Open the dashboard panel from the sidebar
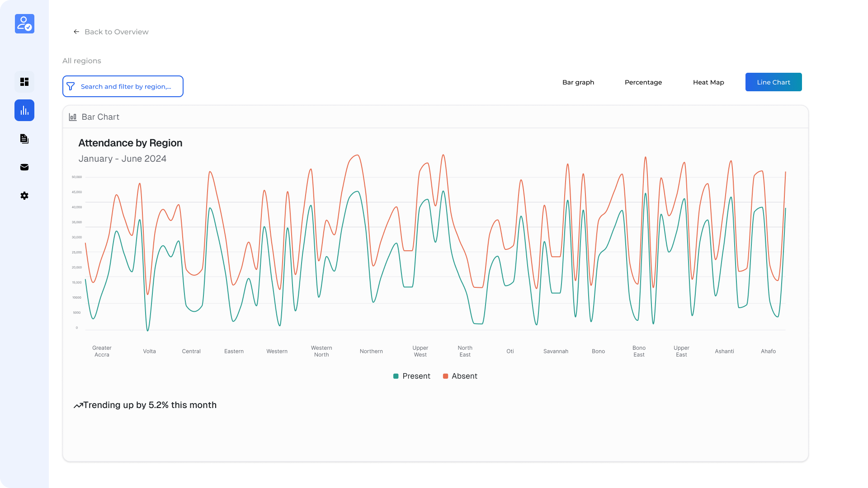This screenshot has height=488, width=868. click(x=24, y=82)
